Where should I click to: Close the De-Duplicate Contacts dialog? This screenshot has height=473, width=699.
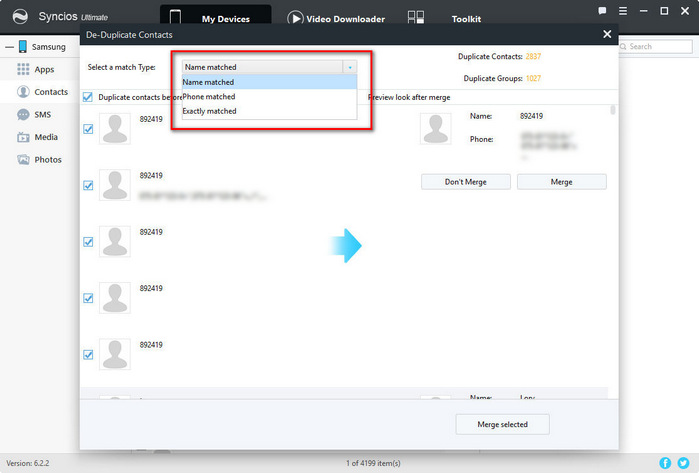[x=607, y=34]
